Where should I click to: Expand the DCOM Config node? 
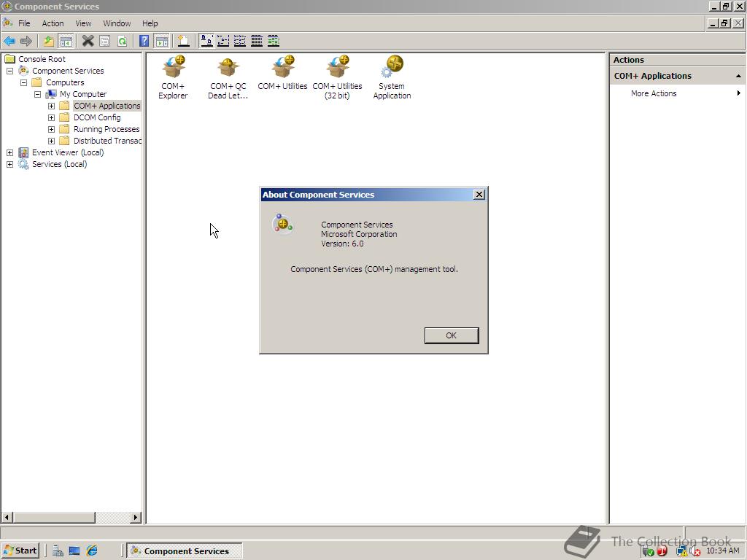coord(52,117)
